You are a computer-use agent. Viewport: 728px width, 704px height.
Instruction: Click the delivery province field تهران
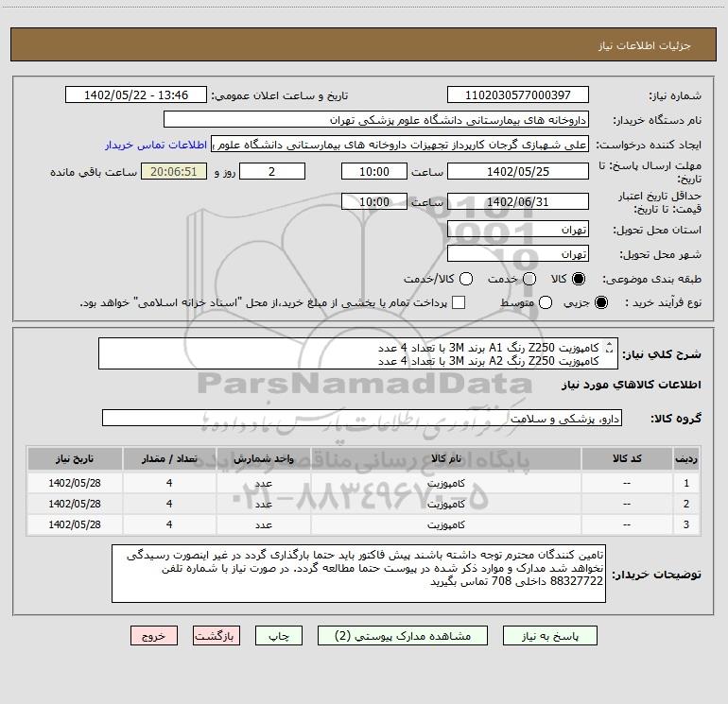coord(518,230)
